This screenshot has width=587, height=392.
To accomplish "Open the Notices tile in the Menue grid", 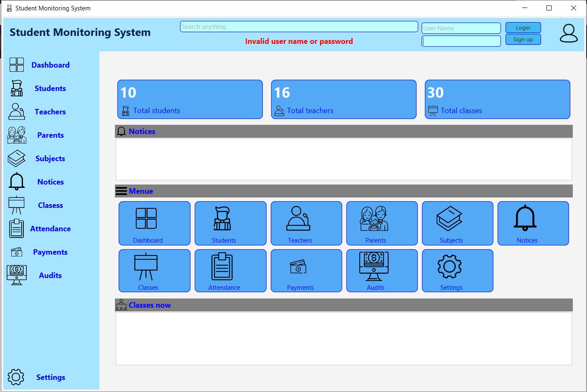I will click(534, 223).
